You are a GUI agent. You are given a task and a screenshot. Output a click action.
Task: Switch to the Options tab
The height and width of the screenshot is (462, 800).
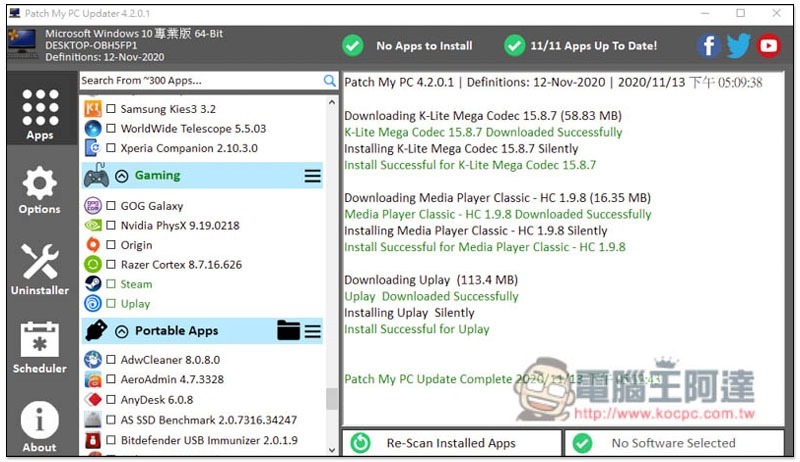click(39, 190)
